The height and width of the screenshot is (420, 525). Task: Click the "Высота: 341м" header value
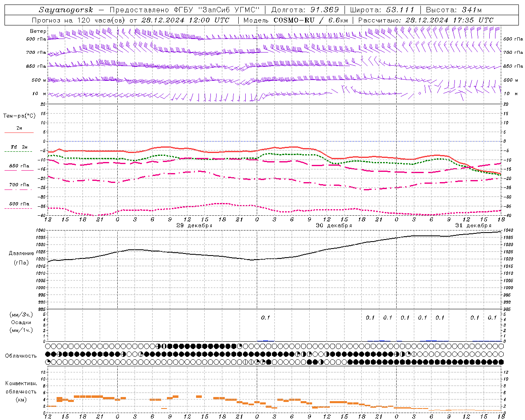(x=454, y=10)
